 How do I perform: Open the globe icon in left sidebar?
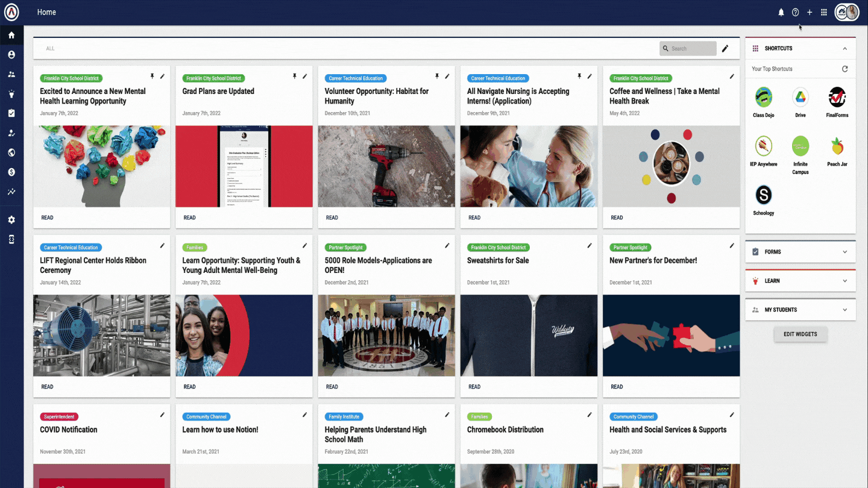pos(11,152)
